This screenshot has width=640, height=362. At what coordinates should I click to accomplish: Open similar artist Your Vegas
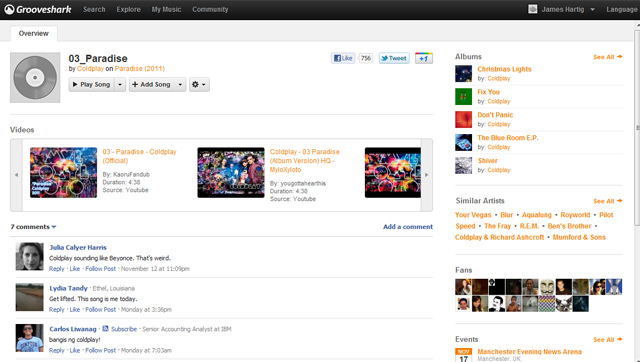tap(473, 215)
